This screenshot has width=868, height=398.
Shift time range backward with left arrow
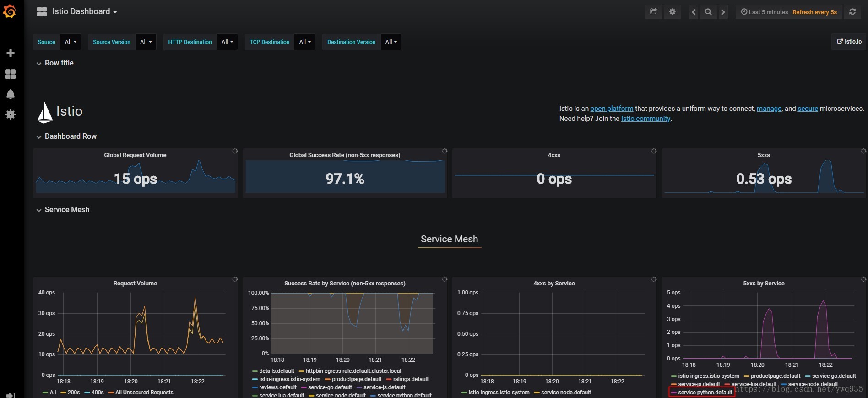694,12
